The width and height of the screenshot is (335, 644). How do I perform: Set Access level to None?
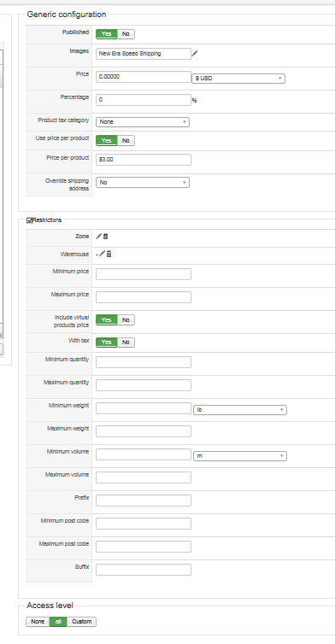coord(38,622)
